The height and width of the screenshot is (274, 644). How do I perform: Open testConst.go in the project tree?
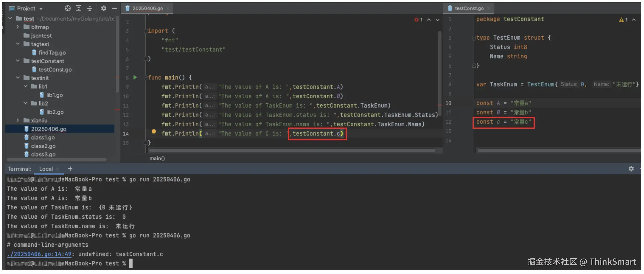55,70
